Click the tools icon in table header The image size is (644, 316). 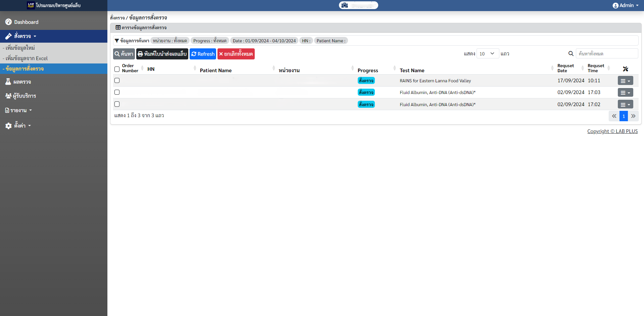pyautogui.click(x=625, y=69)
